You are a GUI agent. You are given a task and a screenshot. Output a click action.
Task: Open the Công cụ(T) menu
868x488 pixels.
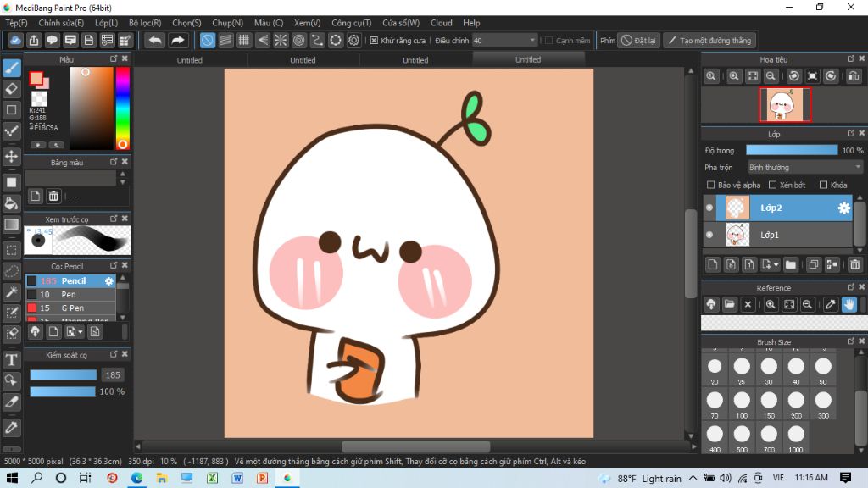pos(352,23)
